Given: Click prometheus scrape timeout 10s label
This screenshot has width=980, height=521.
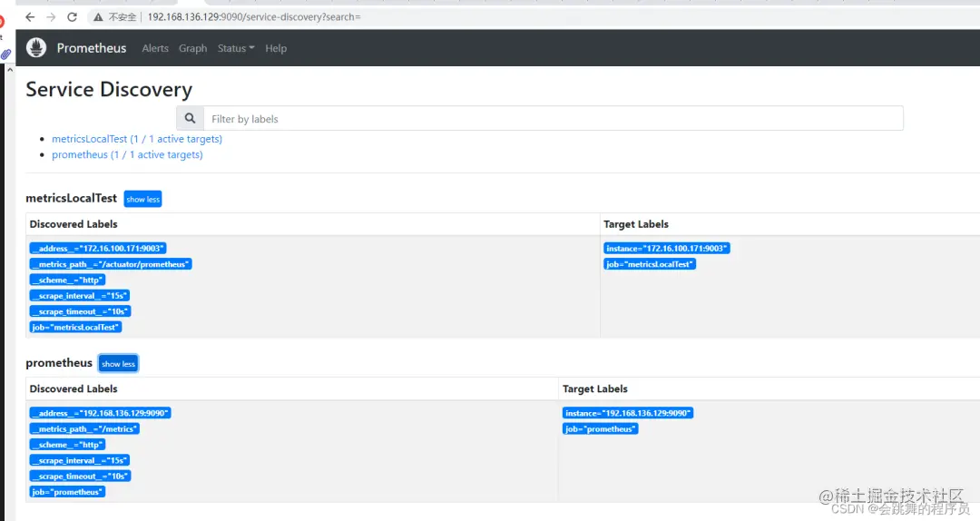Looking at the screenshot, I should [x=80, y=476].
